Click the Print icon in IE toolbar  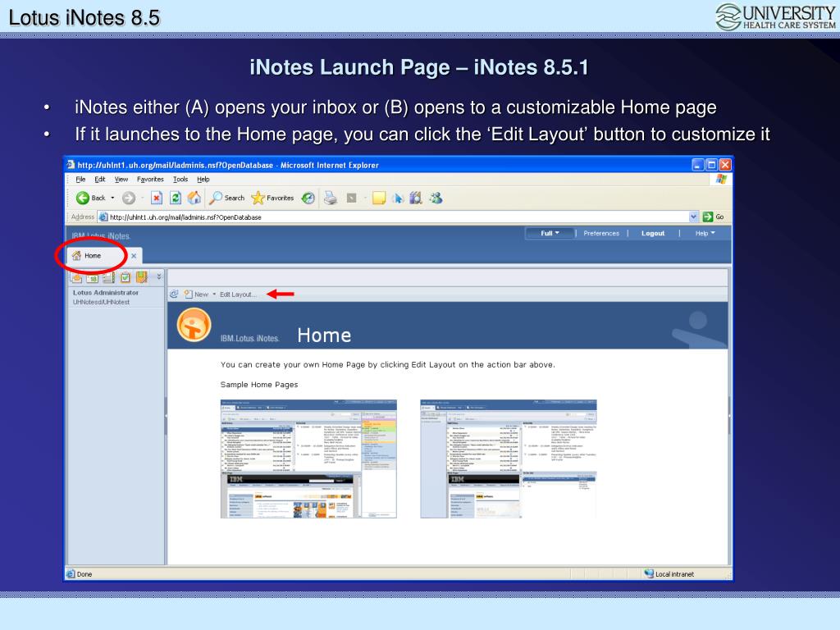click(x=331, y=199)
